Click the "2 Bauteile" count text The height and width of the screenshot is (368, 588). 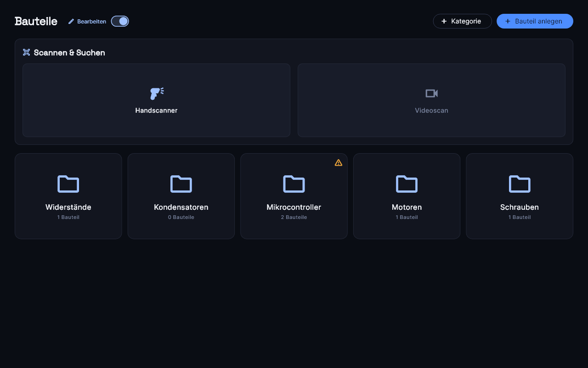(x=294, y=217)
